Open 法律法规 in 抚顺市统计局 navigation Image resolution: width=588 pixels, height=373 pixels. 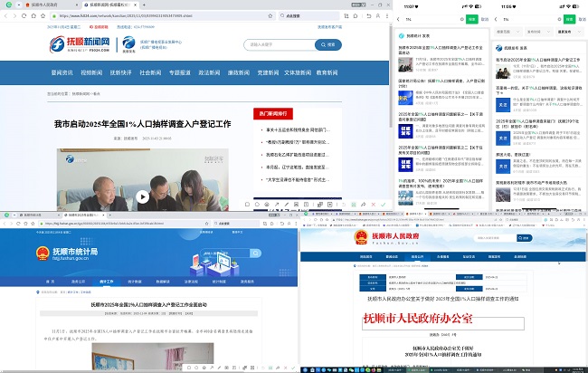click(x=191, y=282)
